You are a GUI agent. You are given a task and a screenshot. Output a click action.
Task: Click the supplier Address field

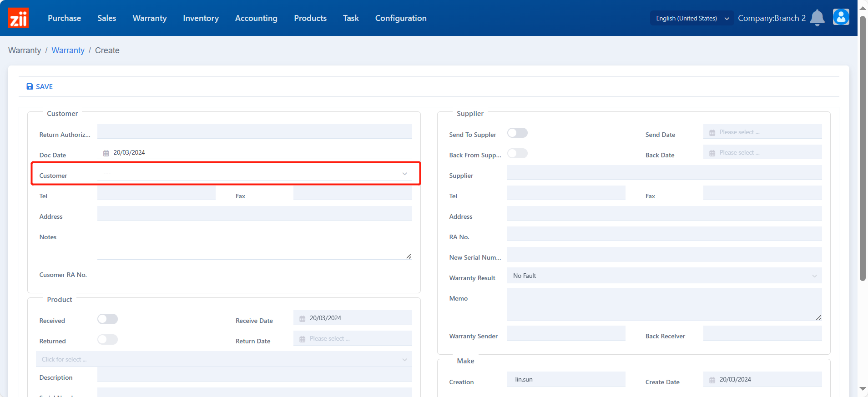coord(664,213)
